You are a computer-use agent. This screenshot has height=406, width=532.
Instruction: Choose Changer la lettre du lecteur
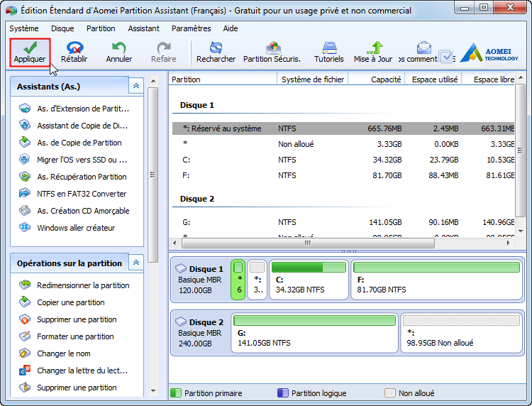click(x=74, y=370)
